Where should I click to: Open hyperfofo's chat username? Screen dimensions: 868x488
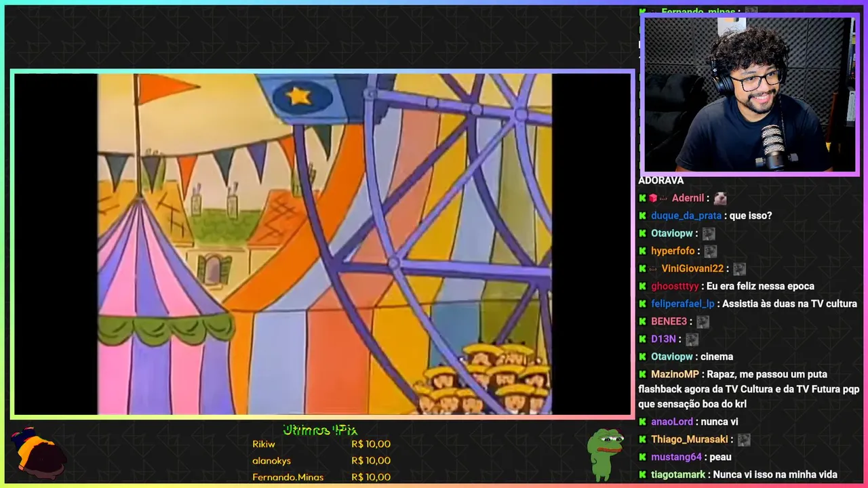[x=673, y=251]
